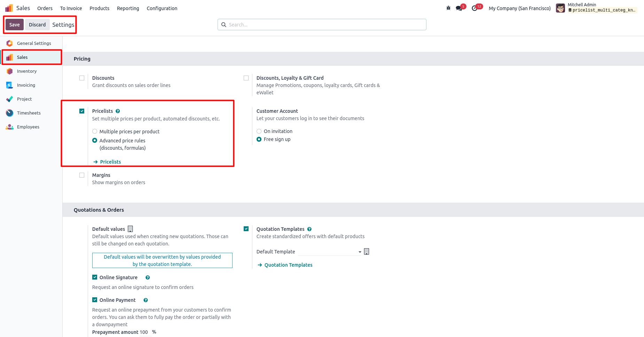Screen dimensions: 644x337
Task: Click the Project sidebar icon
Action: pyautogui.click(x=10, y=99)
